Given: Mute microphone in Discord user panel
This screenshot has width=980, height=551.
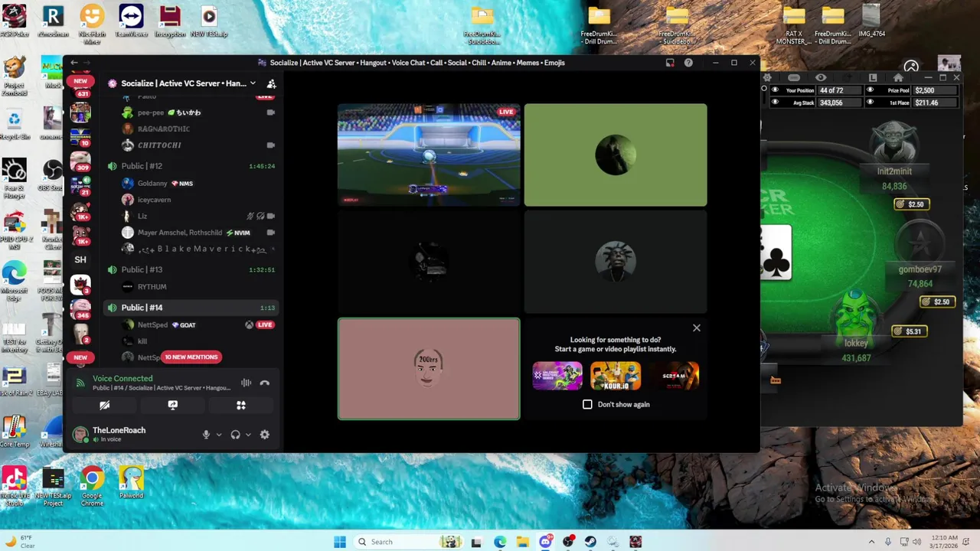Looking at the screenshot, I should (206, 435).
